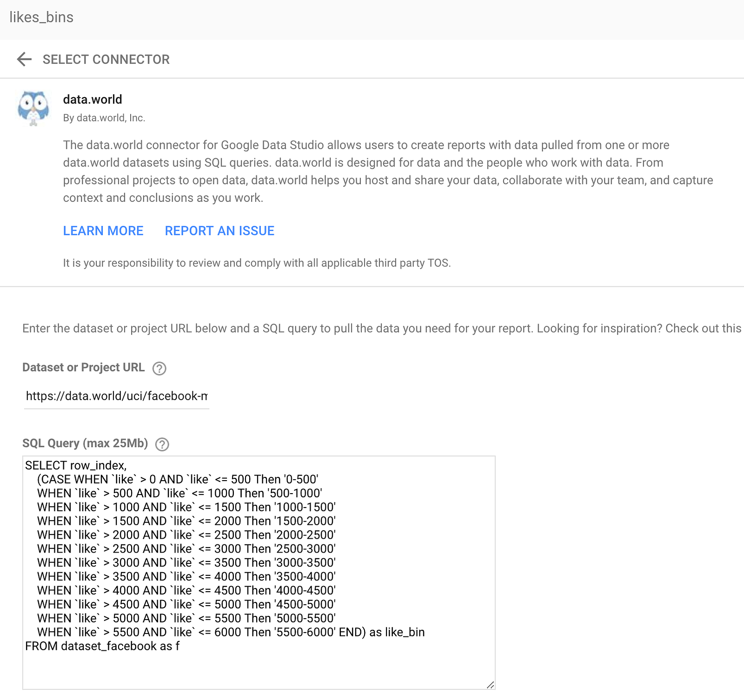Click the third party TOS responsibility notice
This screenshot has width=744, height=700.
(257, 263)
